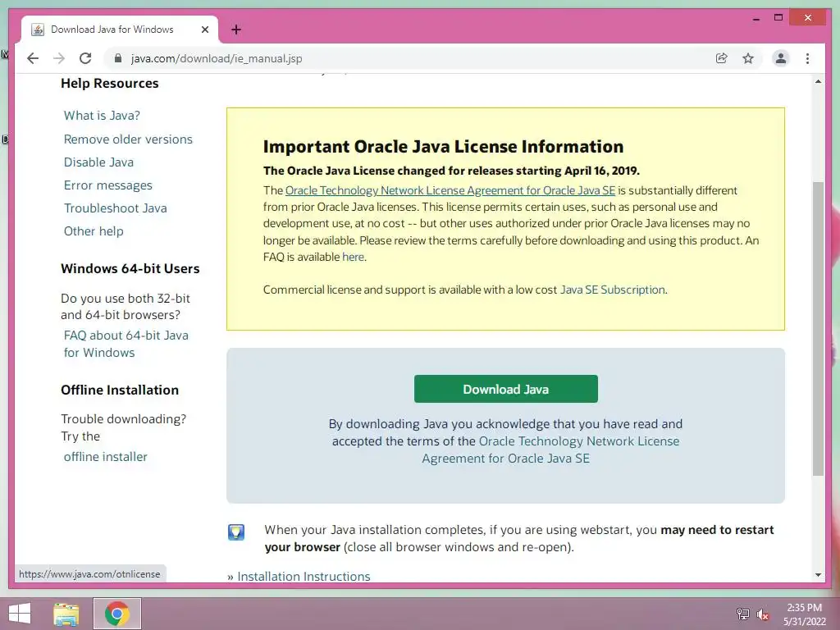Image resolution: width=840 pixels, height=630 pixels.
Task: Click the scrollbar down arrow
Action: [818, 575]
